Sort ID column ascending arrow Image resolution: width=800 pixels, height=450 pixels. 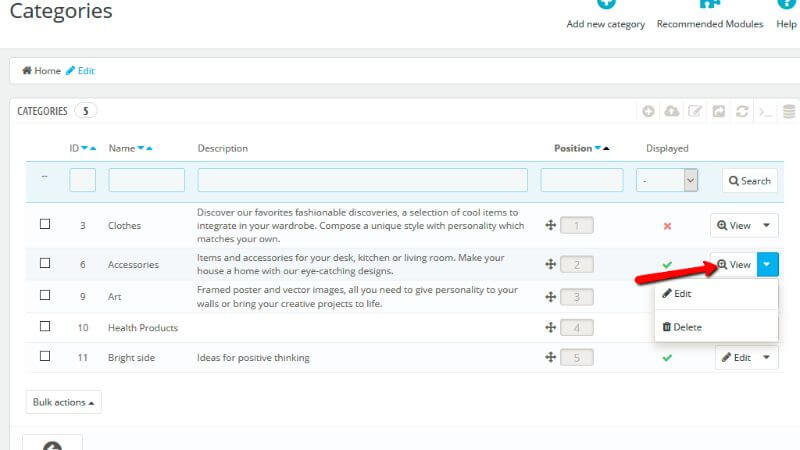pyautogui.click(x=93, y=148)
